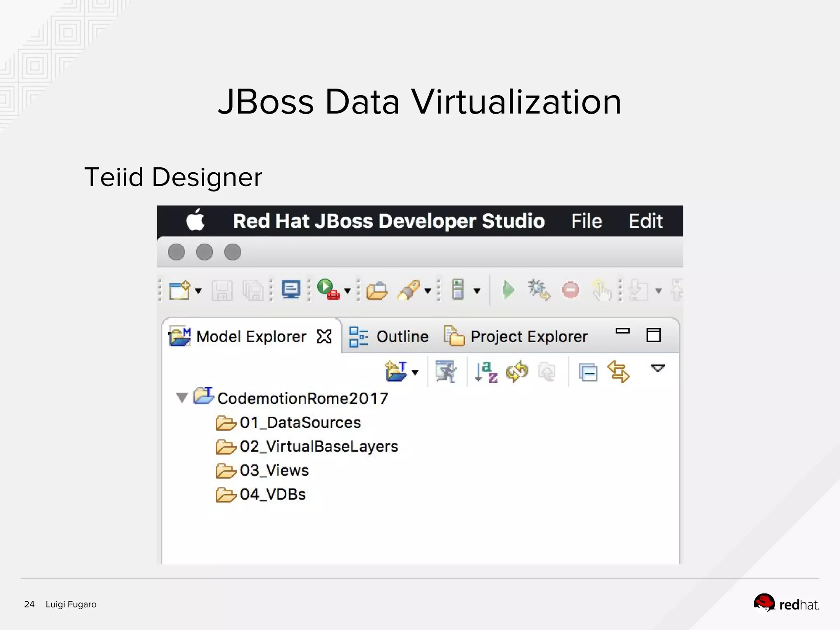Viewport: 840px width, 630px height.
Task: Click the open folder briefcase icon
Action: [x=377, y=290]
